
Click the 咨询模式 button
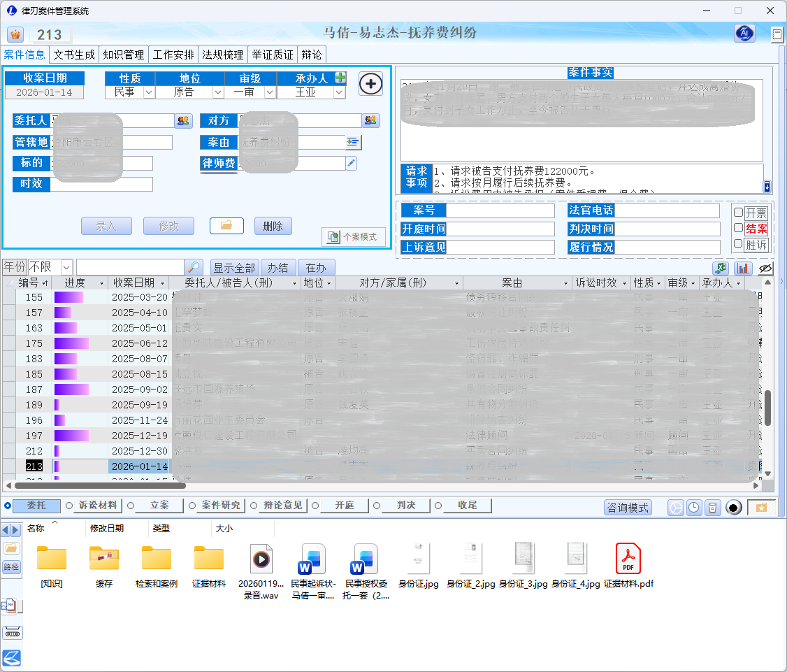(x=628, y=508)
